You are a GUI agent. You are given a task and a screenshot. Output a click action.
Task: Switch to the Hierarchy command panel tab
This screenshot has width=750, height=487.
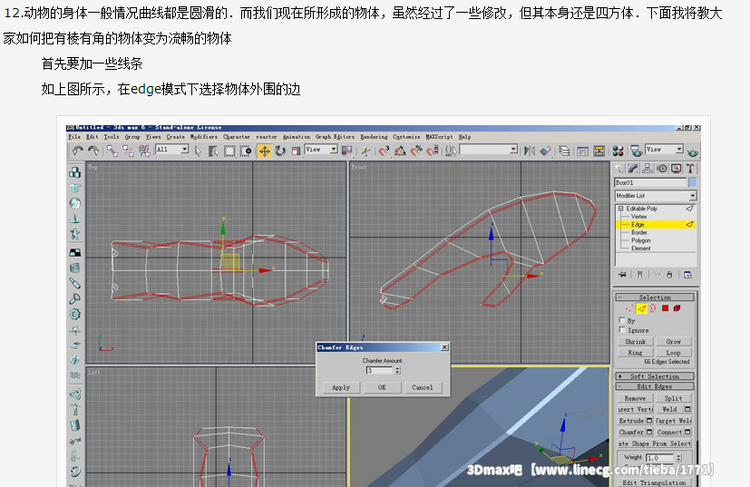[x=647, y=168]
